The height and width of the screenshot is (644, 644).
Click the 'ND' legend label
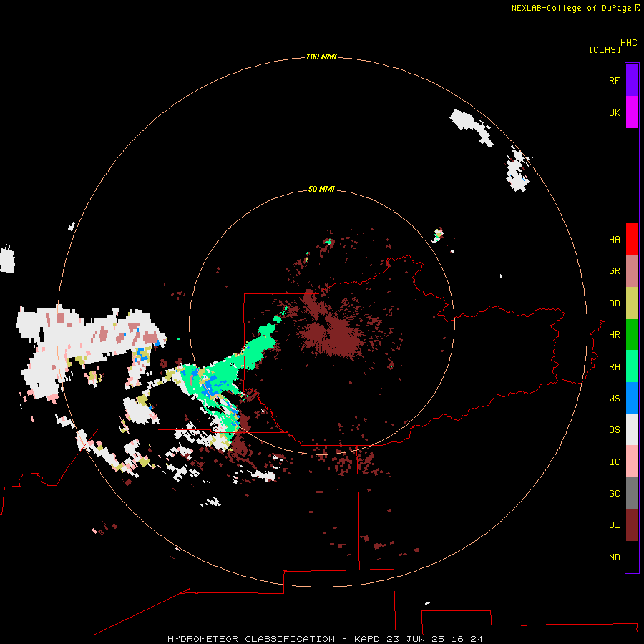615,557
